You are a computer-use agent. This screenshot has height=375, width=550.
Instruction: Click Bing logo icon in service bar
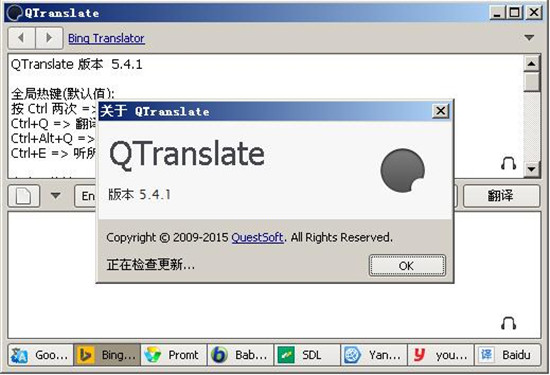(86, 355)
